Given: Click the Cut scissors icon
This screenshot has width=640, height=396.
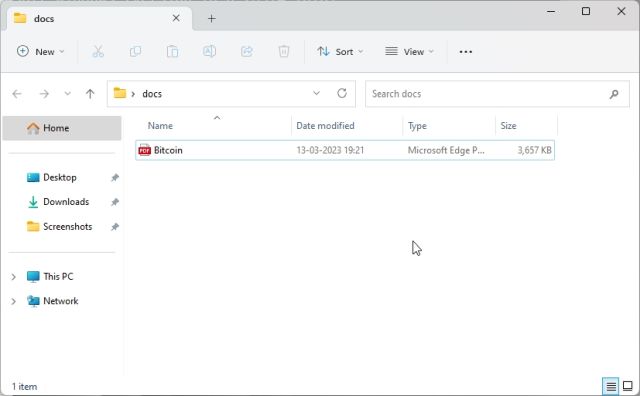Looking at the screenshot, I should tap(98, 51).
